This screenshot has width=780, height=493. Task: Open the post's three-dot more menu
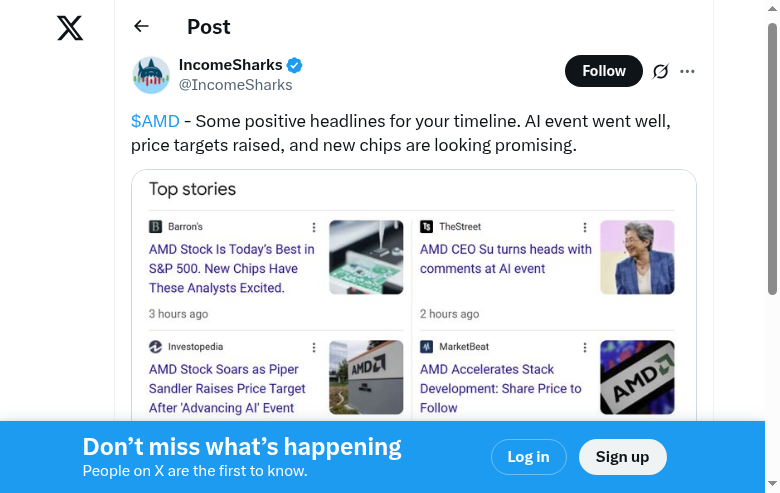coord(687,71)
